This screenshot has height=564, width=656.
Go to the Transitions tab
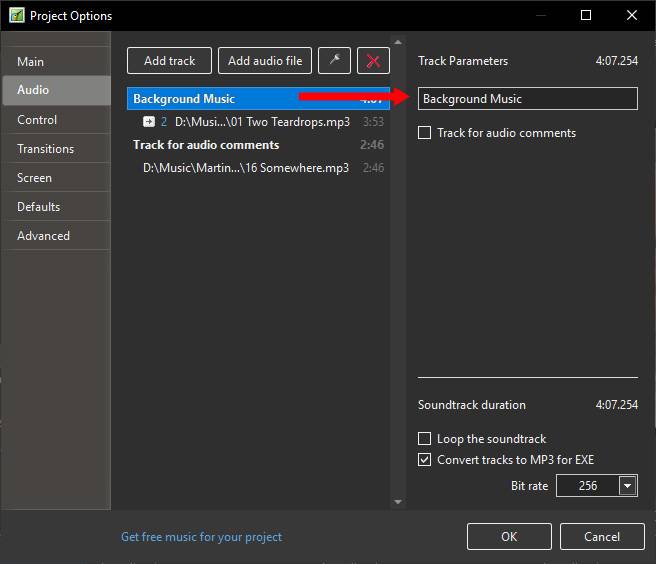[56, 149]
